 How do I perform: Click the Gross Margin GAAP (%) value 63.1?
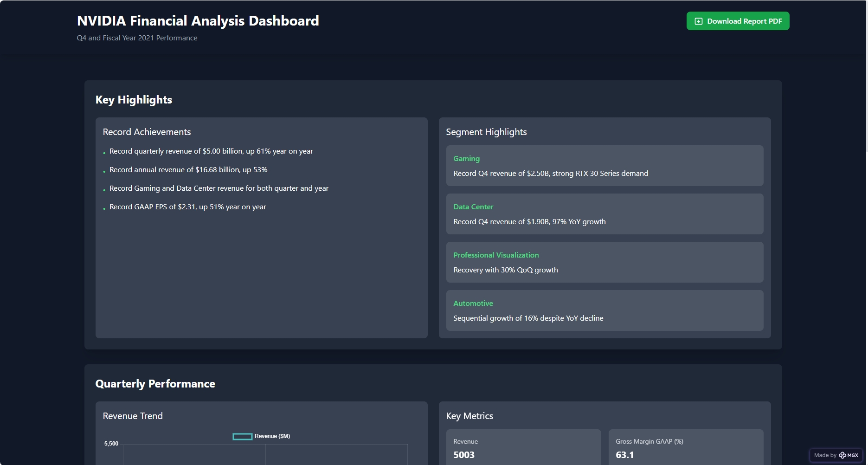[x=625, y=455]
